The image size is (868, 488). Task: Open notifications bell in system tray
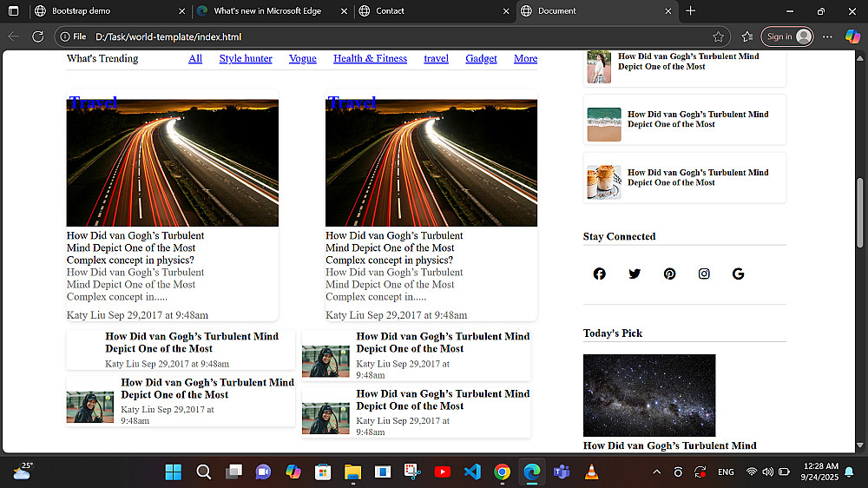coord(849,472)
